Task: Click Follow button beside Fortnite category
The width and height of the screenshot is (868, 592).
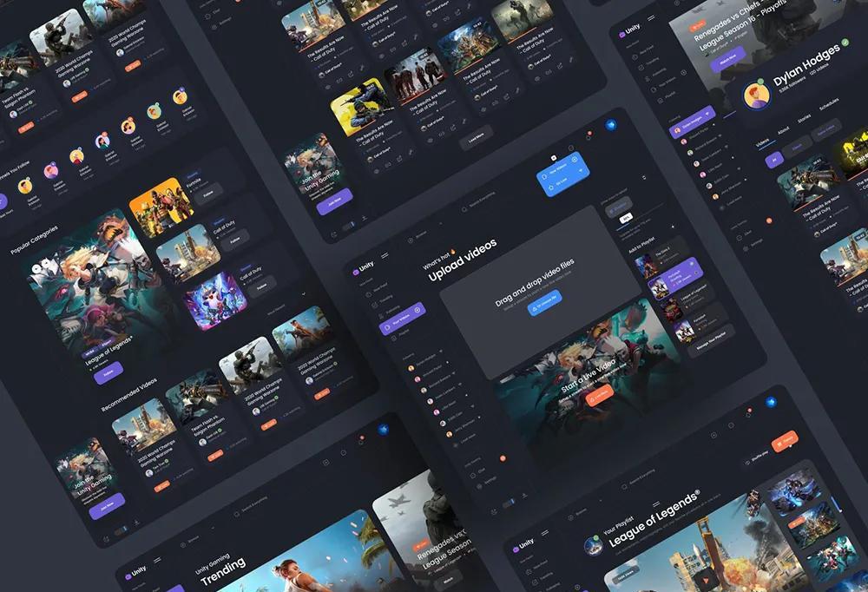Action: [x=208, y=194]
